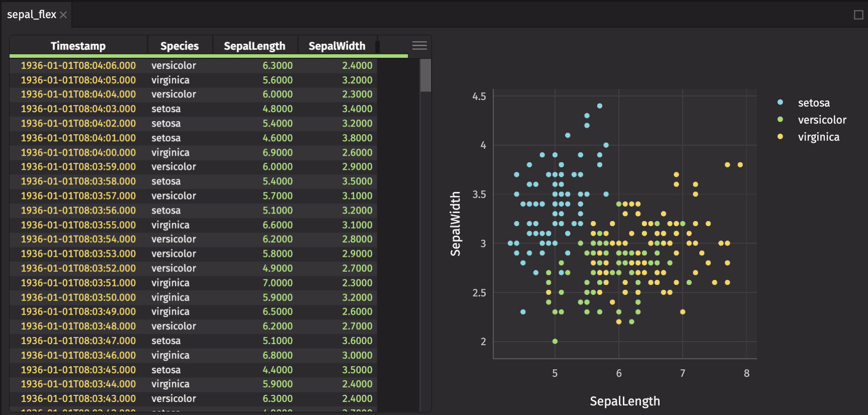Viewport: 868px width, 415px height.
Task: Click the blue setosa legend dot
Action: 780,102
